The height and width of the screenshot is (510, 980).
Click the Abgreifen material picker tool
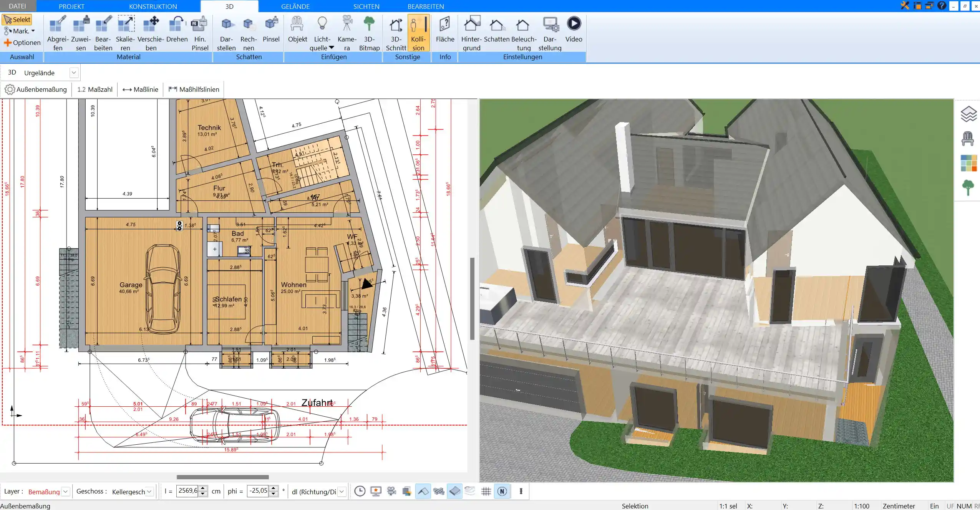tap(58, 33)
